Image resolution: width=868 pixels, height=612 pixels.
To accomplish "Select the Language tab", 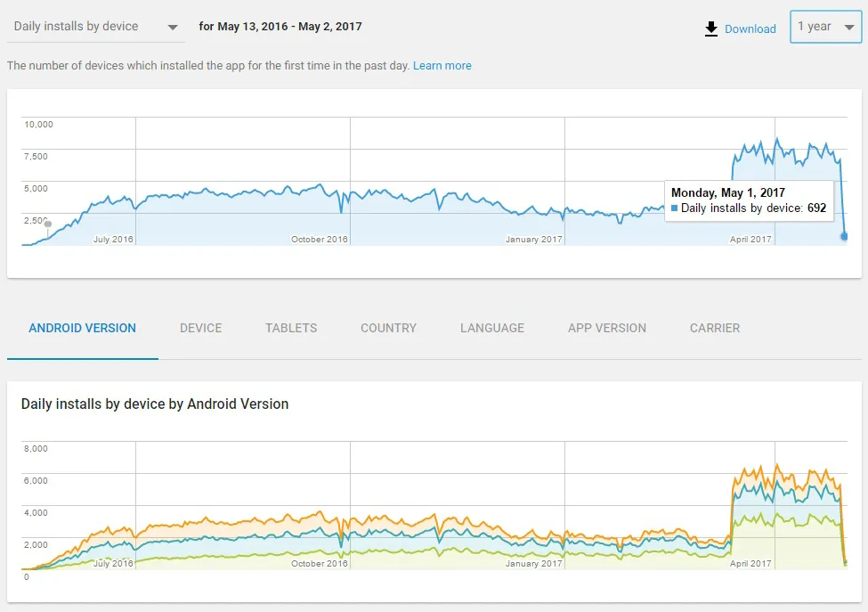I will click(492, 328).
